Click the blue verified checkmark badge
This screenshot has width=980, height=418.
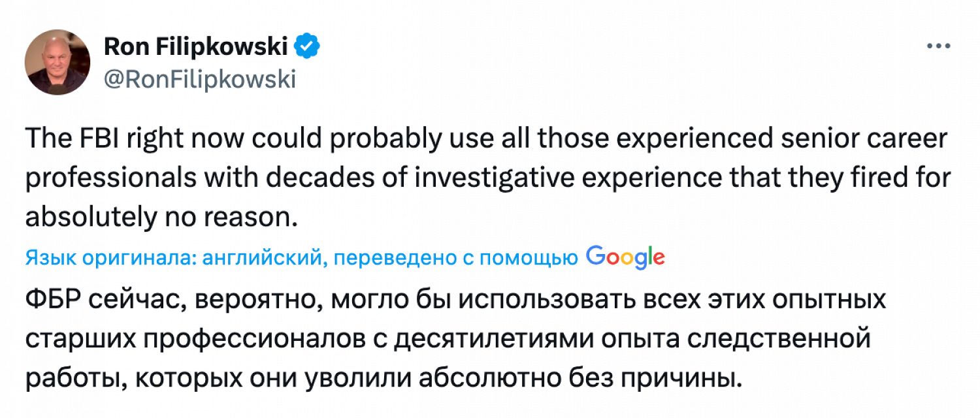pos(306,47)
